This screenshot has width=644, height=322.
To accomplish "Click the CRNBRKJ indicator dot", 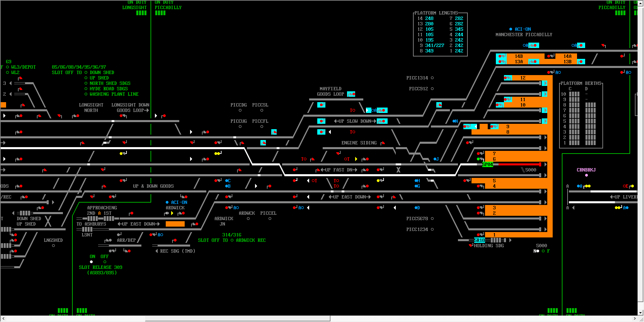I will click(x=586, y=175).
